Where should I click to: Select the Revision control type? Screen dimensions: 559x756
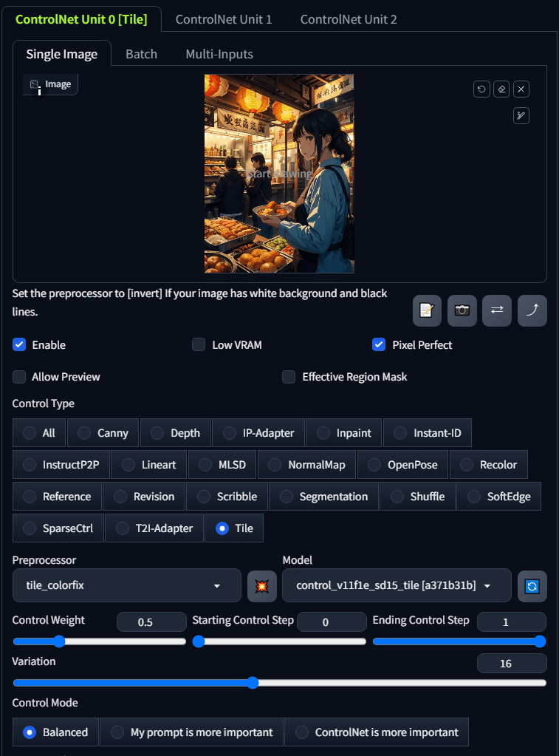pos(144,497)
